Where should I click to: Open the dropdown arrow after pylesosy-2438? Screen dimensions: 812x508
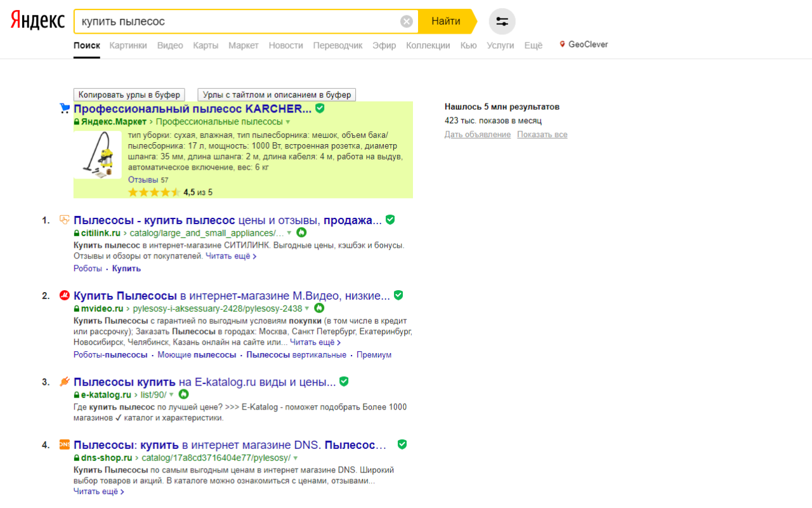(306, 309)
